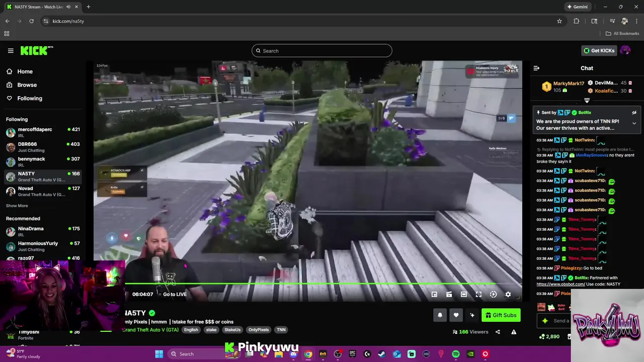Bookmark this page with star icon
Viewport: 644px width, 362px height.
[559, 21]
